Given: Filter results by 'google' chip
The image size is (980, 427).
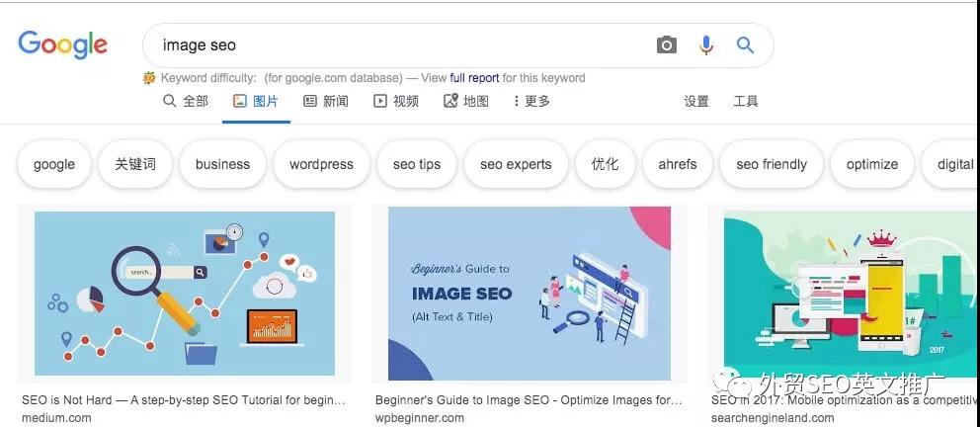Looking at the screenshot, I should 54,164.
